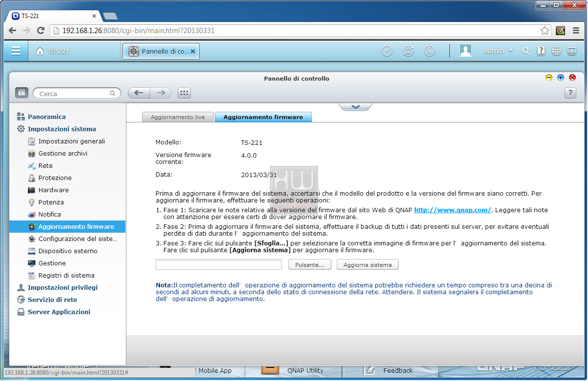Select the Aggiornamento firmware tab
The image size is (588, 381).
(263, 117)
